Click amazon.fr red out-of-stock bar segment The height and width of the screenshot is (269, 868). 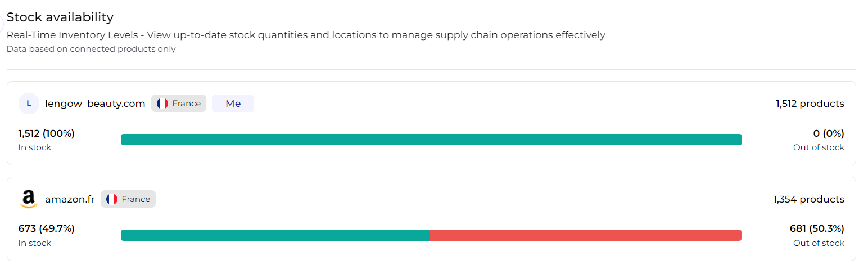click(585, 235)
